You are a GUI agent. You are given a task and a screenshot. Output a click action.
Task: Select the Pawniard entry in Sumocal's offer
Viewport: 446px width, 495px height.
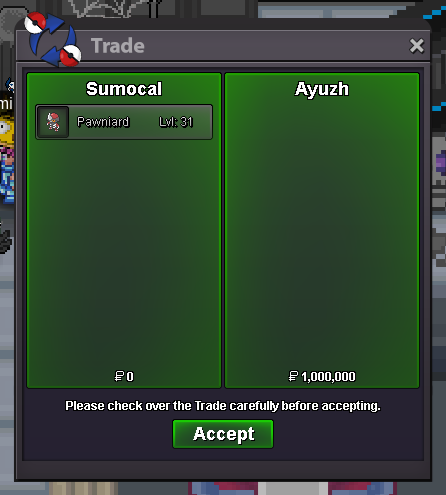click(124, 122)
